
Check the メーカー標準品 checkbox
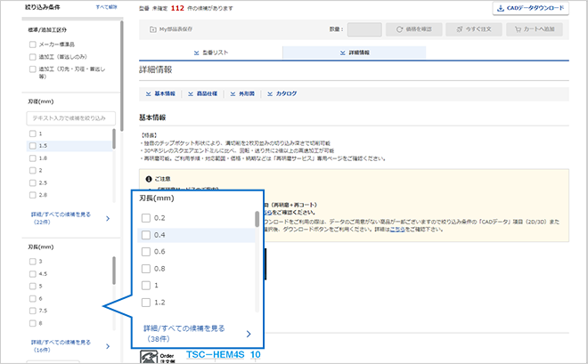(x=33, y=43)
